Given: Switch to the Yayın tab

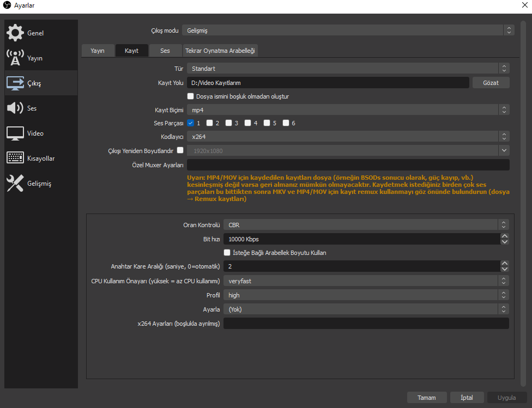Looking at the screenshot, I should pos(98,51).
